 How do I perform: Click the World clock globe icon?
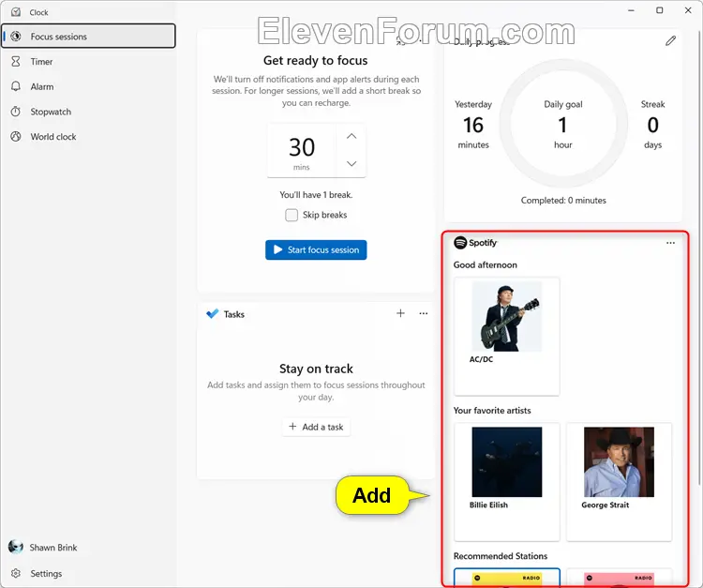click(16, 136)
